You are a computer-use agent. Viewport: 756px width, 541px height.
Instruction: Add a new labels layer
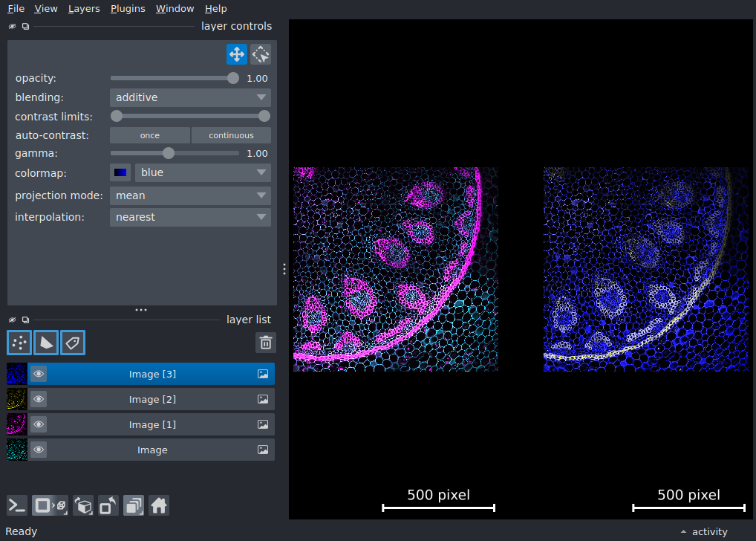73,343
